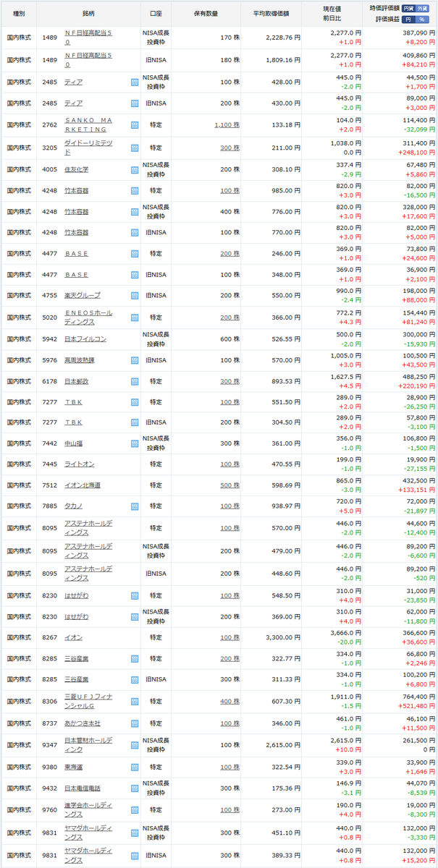This screenshot has width=438, height=868.
Task: Select stock code 7512 cell
Action: pos(49,485)
